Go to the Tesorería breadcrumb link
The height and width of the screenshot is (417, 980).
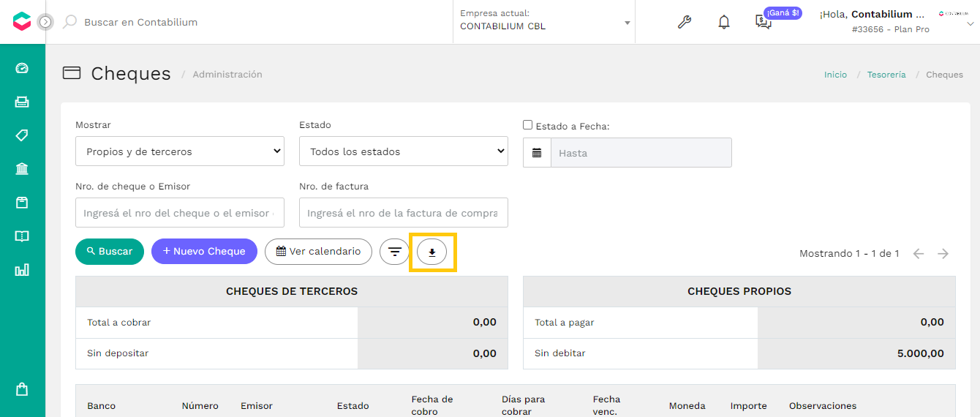pos(886,75)
